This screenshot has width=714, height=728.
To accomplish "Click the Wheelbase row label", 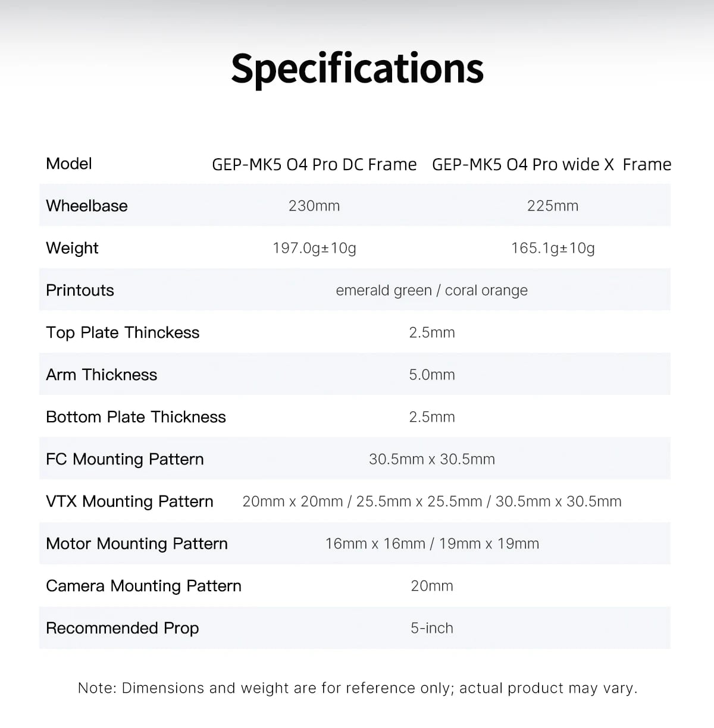I will 87,206.
